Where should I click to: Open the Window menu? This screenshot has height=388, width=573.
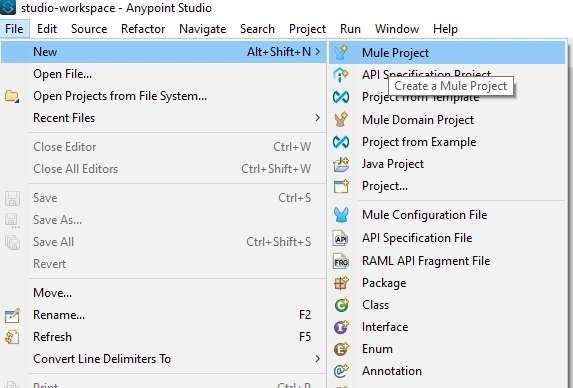tap(397, 29)
